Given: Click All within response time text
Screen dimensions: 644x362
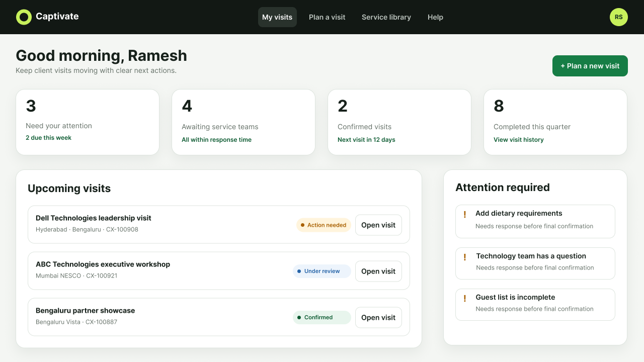Looking at the screenshot, I should 217,140.
